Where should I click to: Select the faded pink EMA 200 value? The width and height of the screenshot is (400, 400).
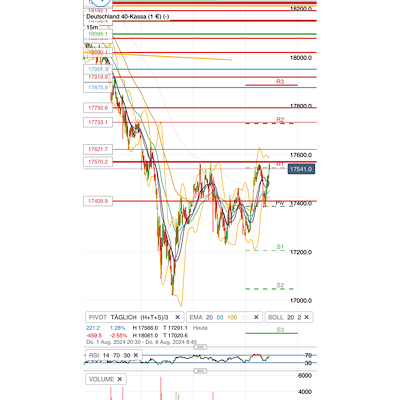pyautogui.click(x=245, y=317)
